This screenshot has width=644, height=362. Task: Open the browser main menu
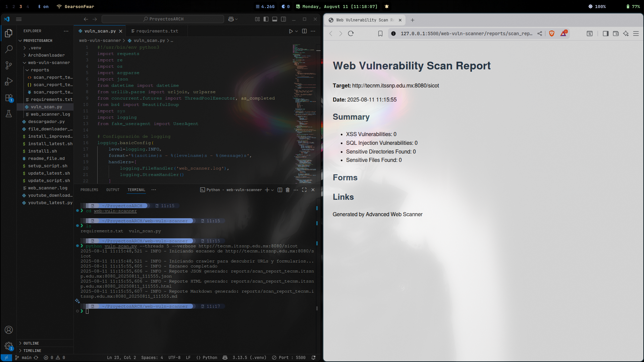(x=636, y=34)
